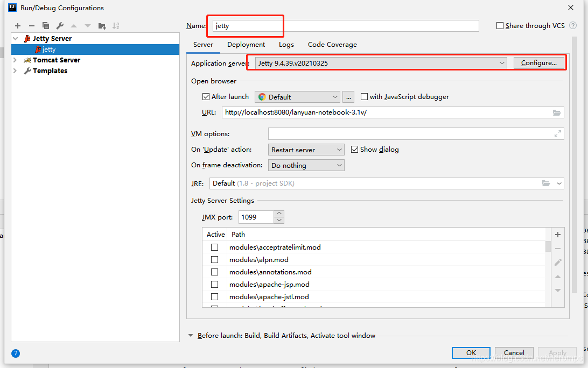Expand the Templates tree node

pyautogui.click(x=15, y=71)
